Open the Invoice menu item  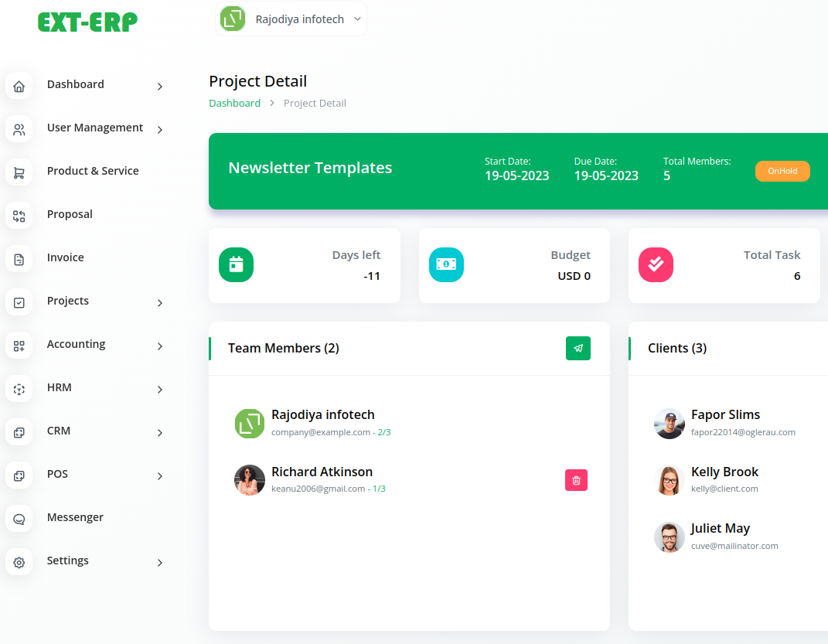tap(66, 257)
